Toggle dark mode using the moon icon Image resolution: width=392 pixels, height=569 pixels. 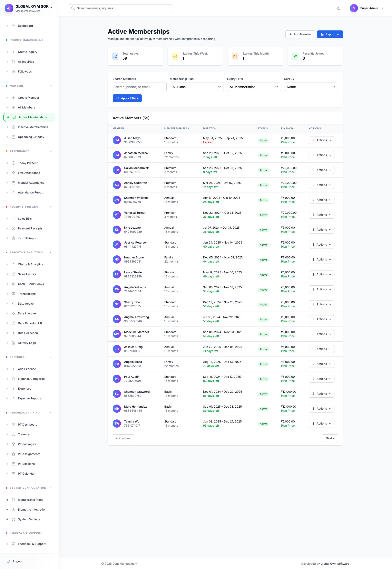click(339, 8)
